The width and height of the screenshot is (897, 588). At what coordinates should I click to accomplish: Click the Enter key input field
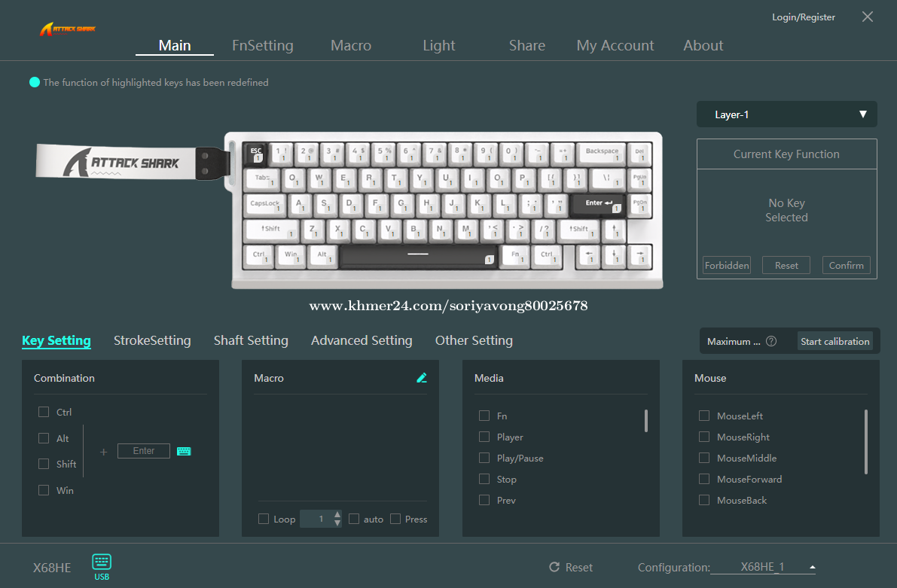point(143,451)
